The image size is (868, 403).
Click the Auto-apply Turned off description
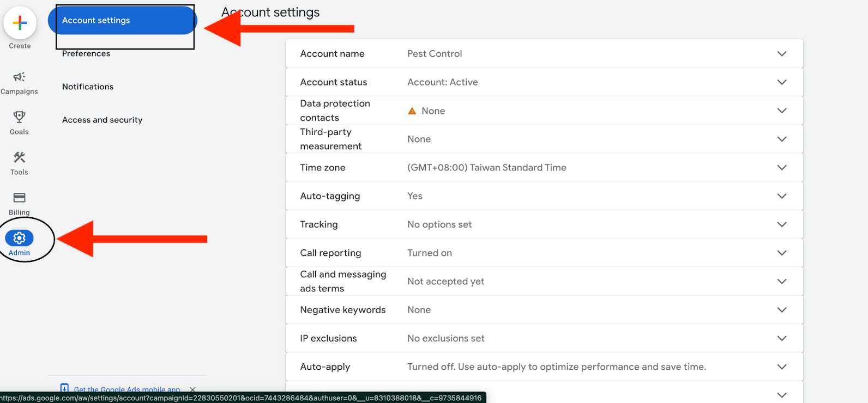tap(557, 367)
